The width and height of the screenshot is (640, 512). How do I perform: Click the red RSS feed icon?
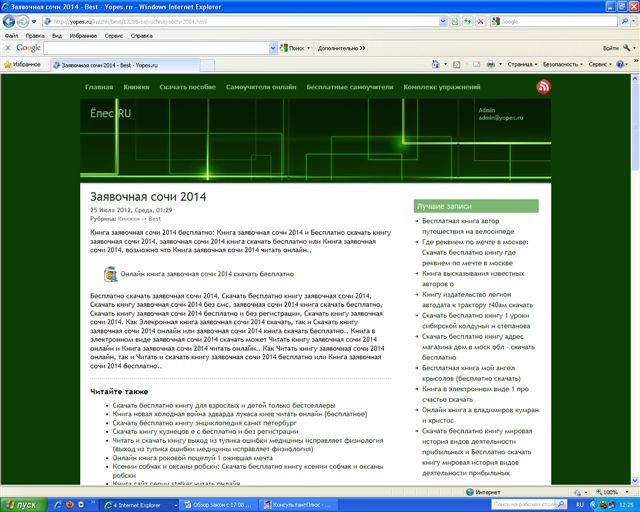(x=544, y=87)
